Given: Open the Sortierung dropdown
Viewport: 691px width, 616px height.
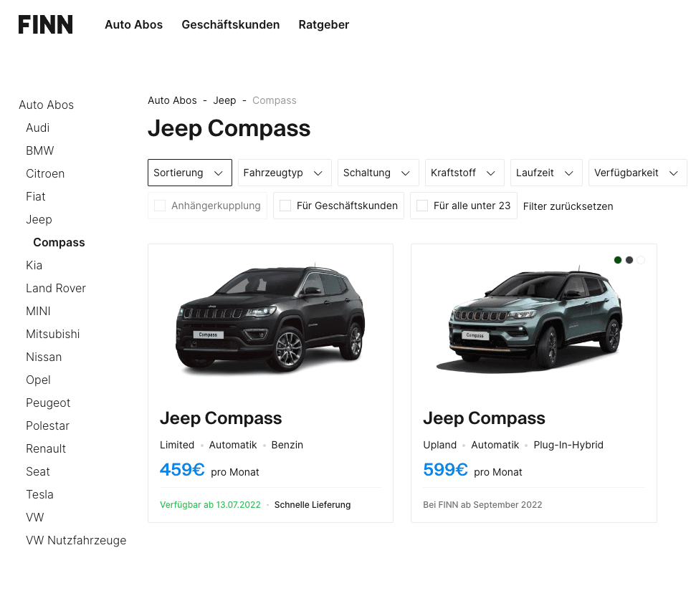Looking at the screenshot, I should [190, 173].
